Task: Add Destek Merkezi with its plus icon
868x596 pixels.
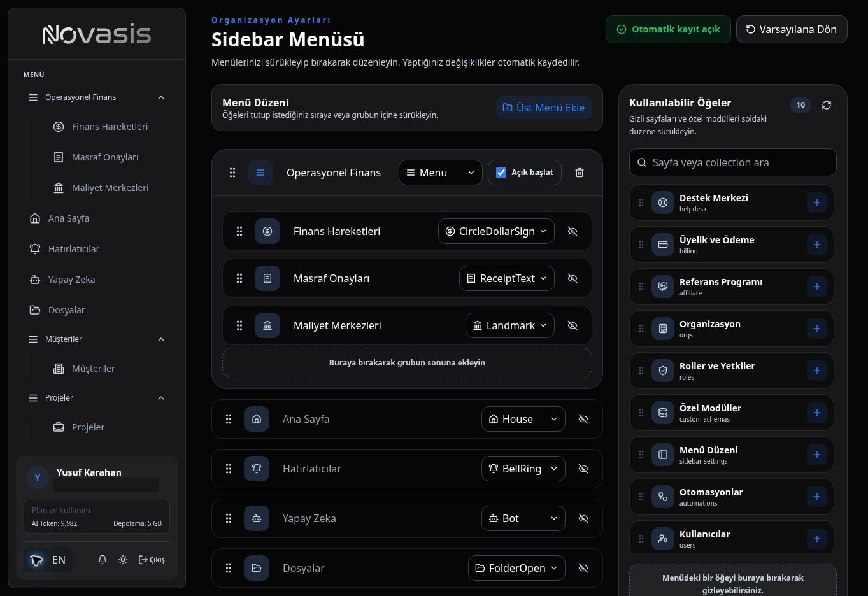Action: pyautogui.click(x=816, y=202)
